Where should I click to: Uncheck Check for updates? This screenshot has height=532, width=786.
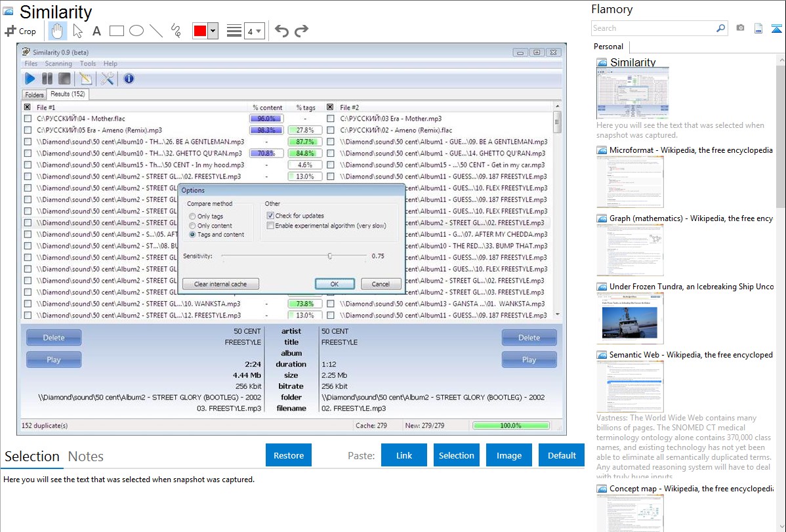point(270,216)
